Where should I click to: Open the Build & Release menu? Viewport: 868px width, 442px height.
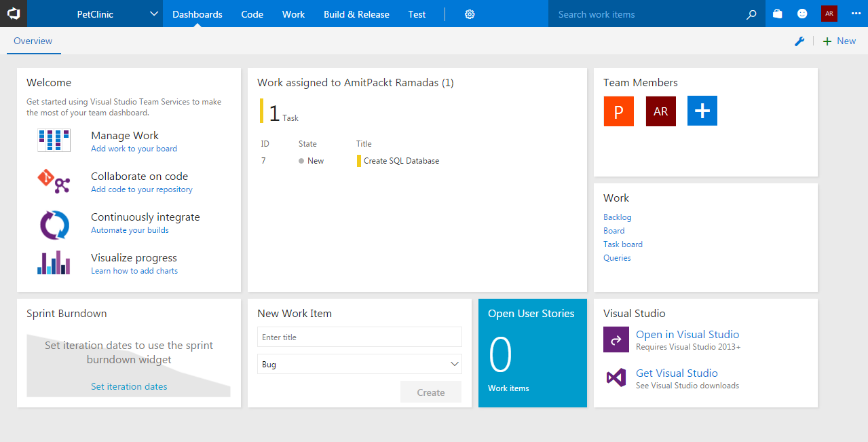pos(356,14)
